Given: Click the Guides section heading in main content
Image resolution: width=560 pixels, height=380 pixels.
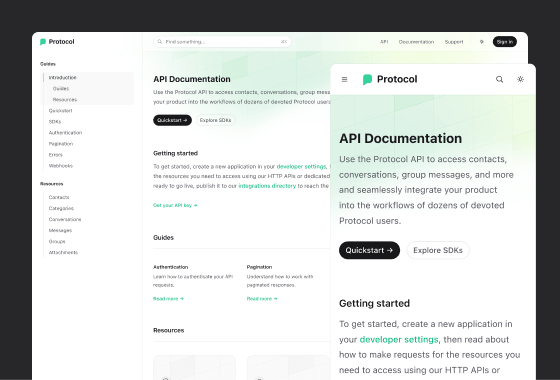Looking at the screenshot, I should [164, 238].
